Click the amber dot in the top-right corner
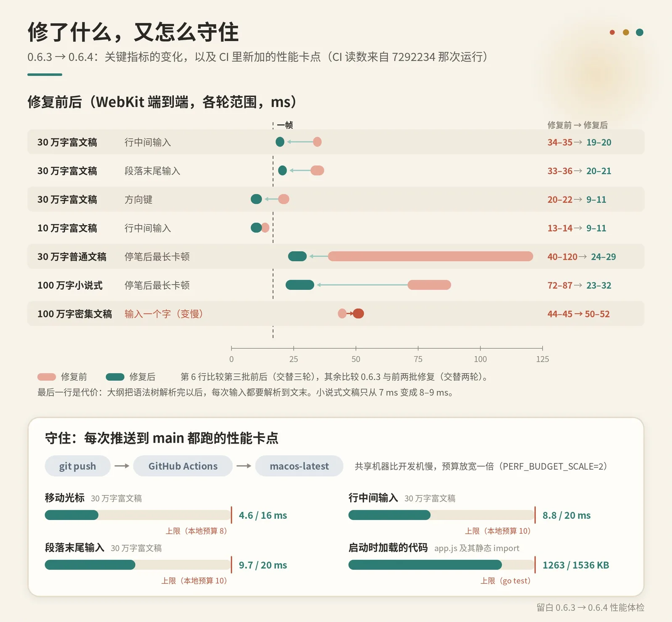The image size is (672, 622). (x=626, y=32)
